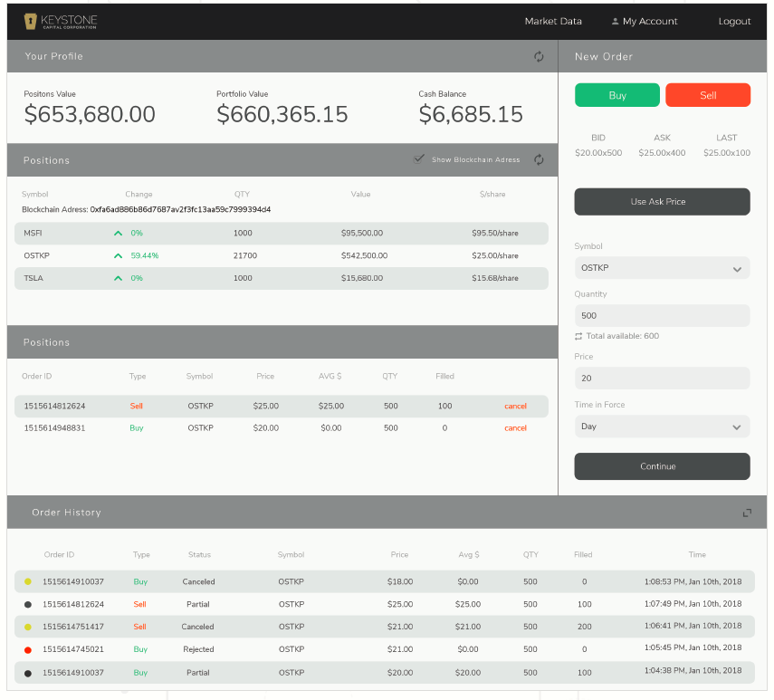Click the dark status dot of the 1:07:49 PM order
The height and width of the screenshot is (700, 774).
click(28, 604)
